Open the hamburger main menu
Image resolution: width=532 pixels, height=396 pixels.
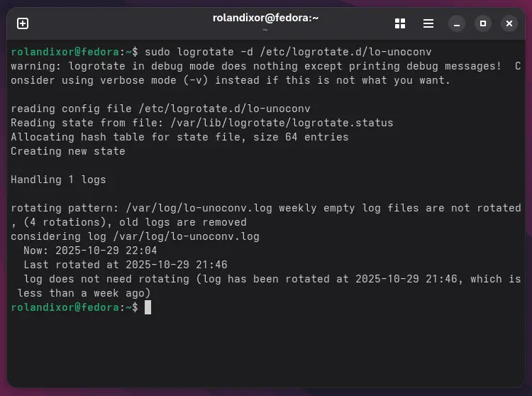click(428, 23)
